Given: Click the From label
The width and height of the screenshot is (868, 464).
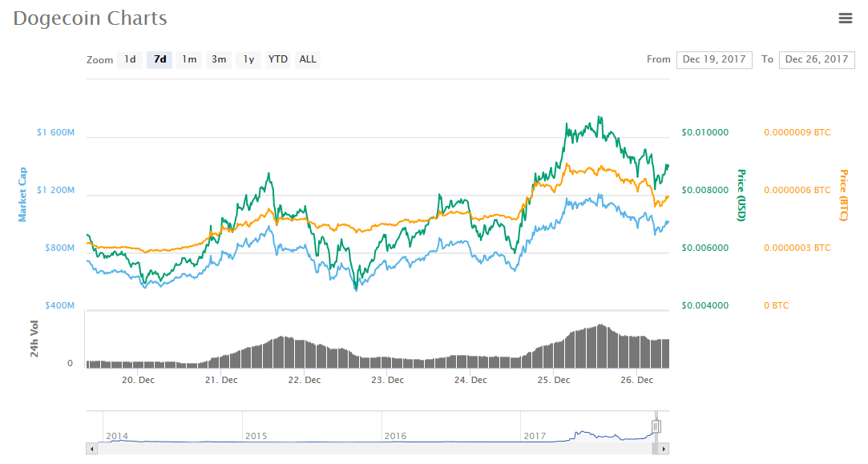Looking at the screenshot, I should 658,59.
